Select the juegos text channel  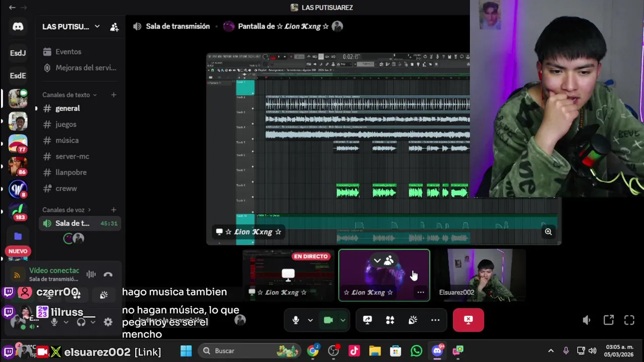66,124
